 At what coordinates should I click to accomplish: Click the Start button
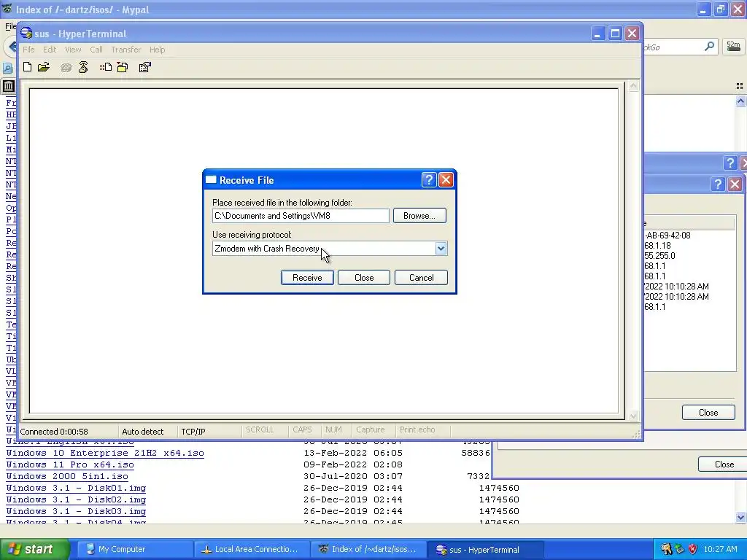34,549
